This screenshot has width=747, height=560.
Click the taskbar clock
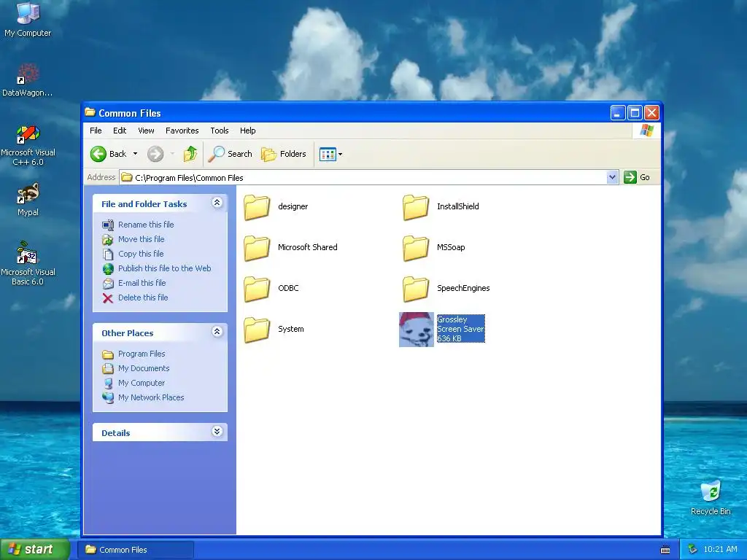pos(720,550)
